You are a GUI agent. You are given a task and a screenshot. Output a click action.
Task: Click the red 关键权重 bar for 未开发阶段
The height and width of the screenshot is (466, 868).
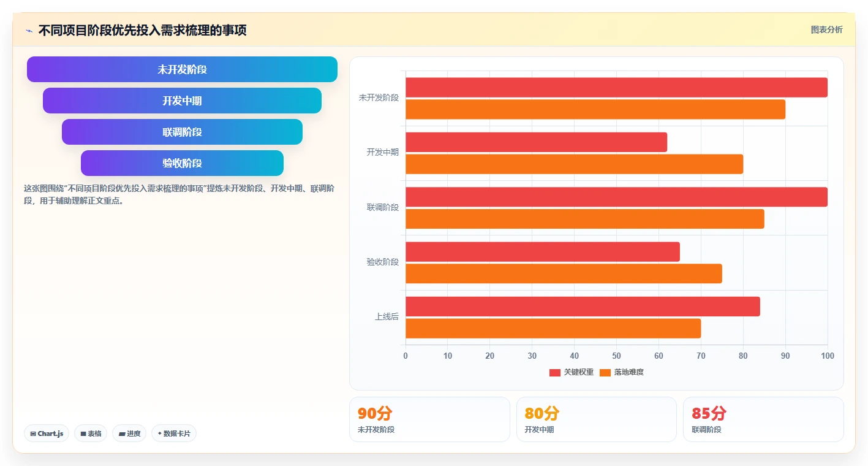tap(616, 87)
